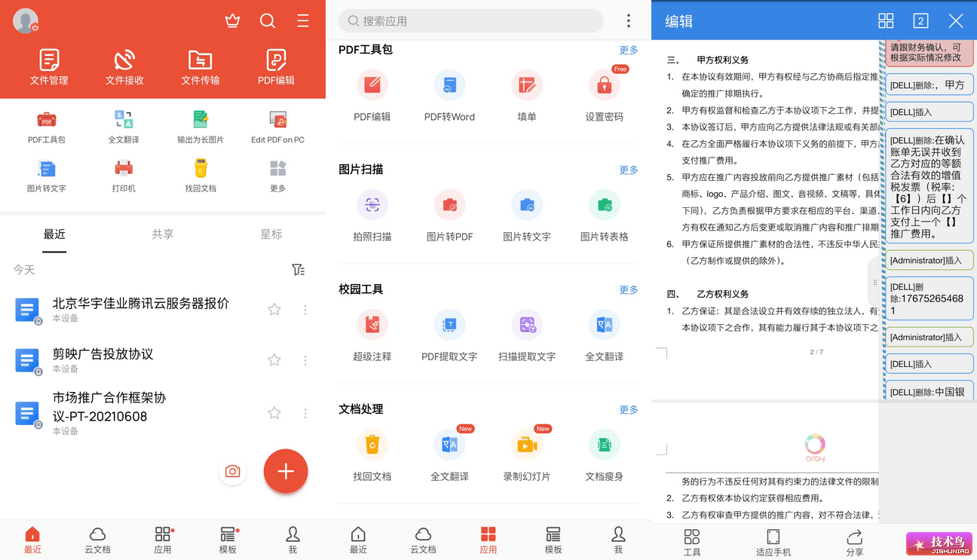Select the [DELL]删除:176752654681 revision comment
Image resolution: width=977 pixels, height=560 pixels.
pos(930,298)
